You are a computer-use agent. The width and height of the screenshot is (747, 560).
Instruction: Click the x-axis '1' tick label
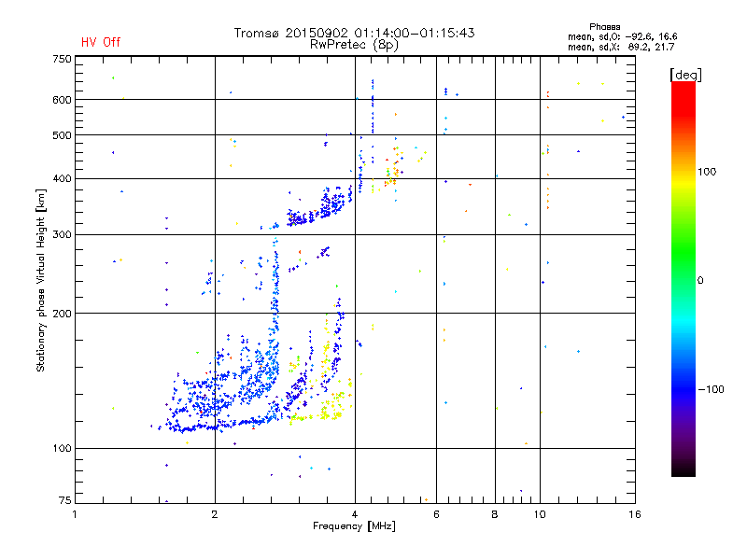point(75,514)
